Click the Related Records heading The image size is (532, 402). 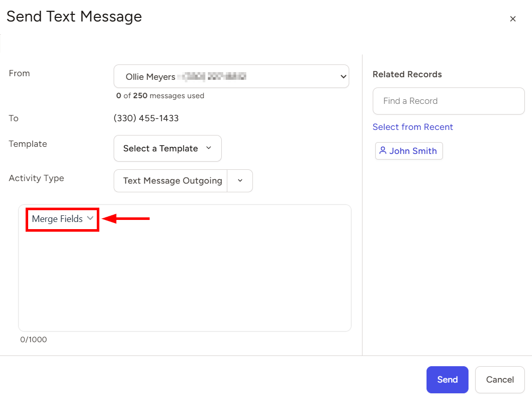click(407, 74)
